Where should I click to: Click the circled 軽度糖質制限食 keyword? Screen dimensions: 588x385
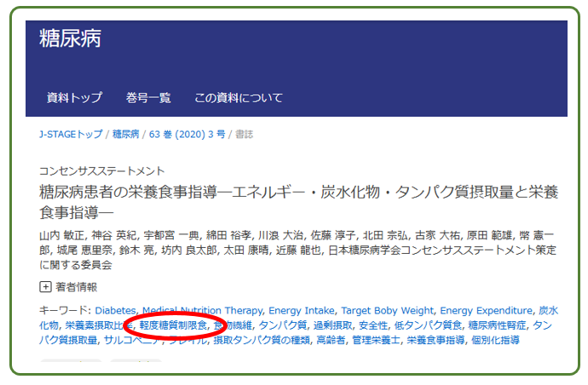pos(173,325)
